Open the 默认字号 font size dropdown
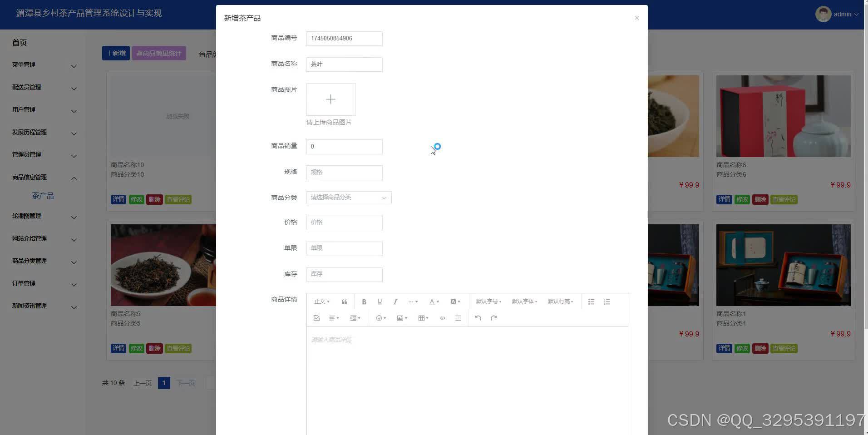Screen dimensions: 868x435 (488, 301)
